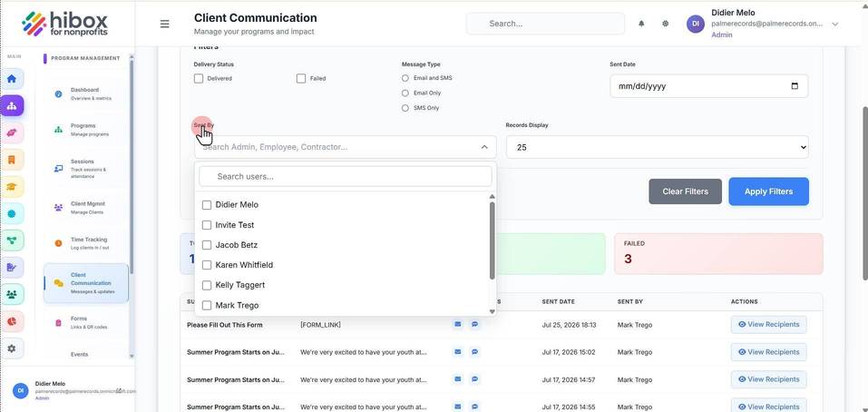Image resolution: width=868 pixels, height=412 pixels.
Task: Collapse the Sent By dropdown chevron
Action: point(484,147)
